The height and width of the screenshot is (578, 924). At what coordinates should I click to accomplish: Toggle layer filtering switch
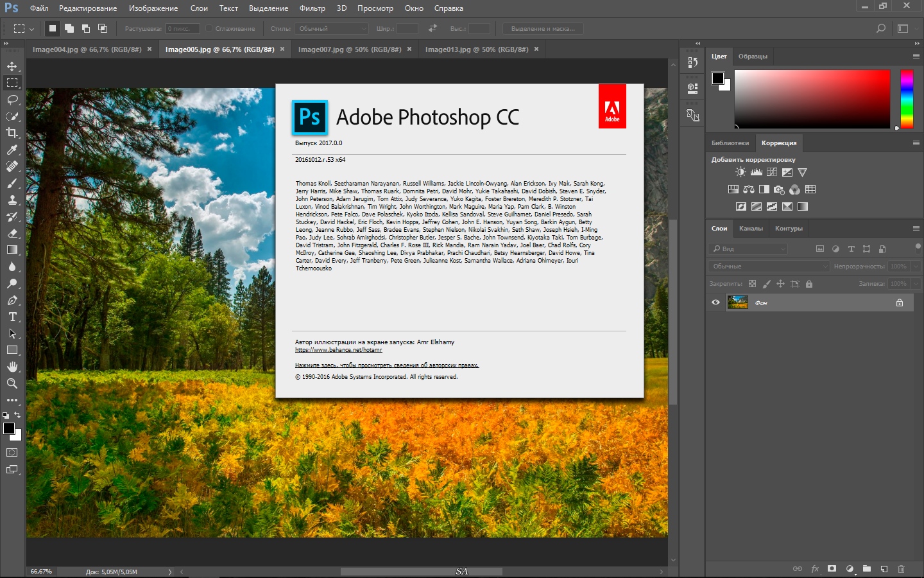pos(918,247)
